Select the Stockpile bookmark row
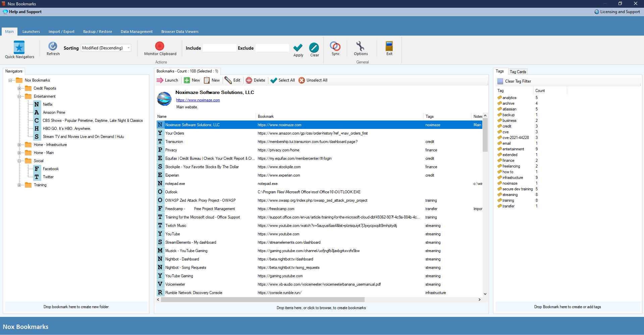The height and width of the screenshot is (335, 644). pyautogui.click(x=319, y=167)
